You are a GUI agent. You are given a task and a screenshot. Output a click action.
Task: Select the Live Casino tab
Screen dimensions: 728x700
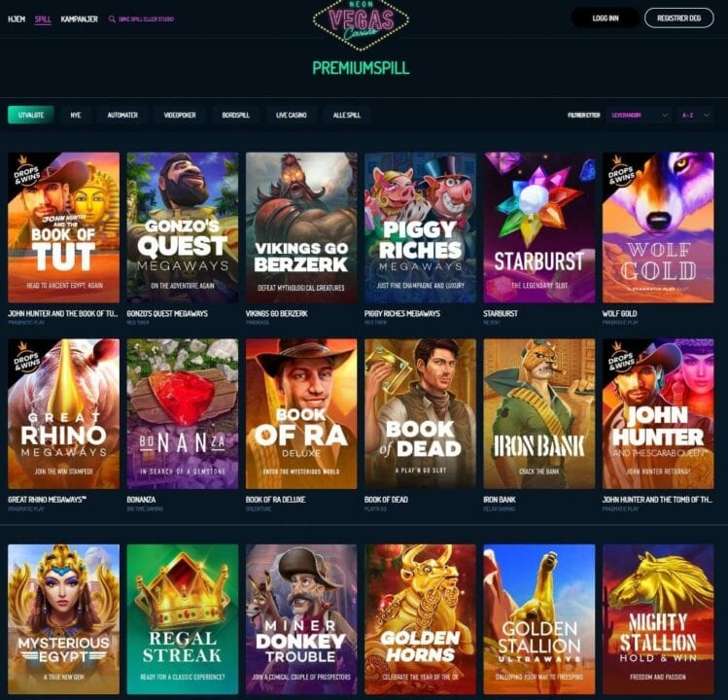[x=292, y=115]
